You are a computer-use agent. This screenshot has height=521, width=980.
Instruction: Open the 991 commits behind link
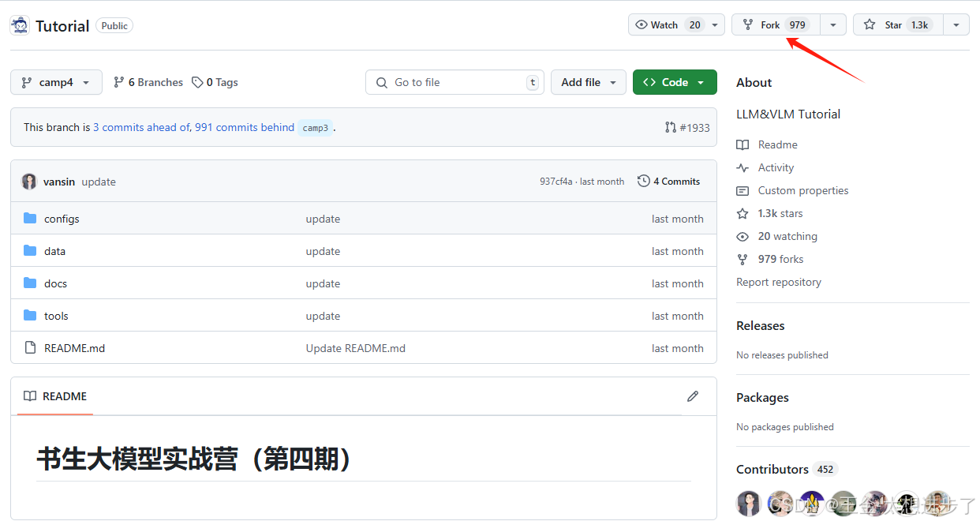point(245,127)
